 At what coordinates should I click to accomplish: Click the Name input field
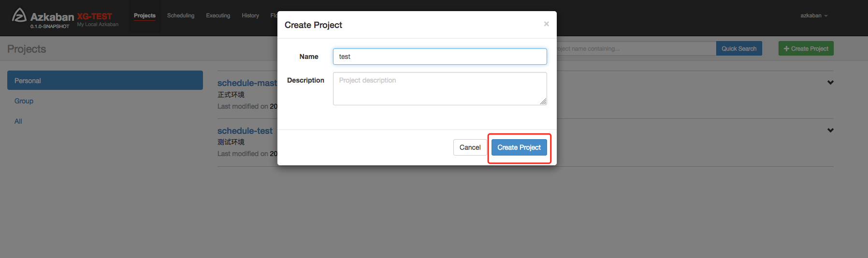[440, 57]
